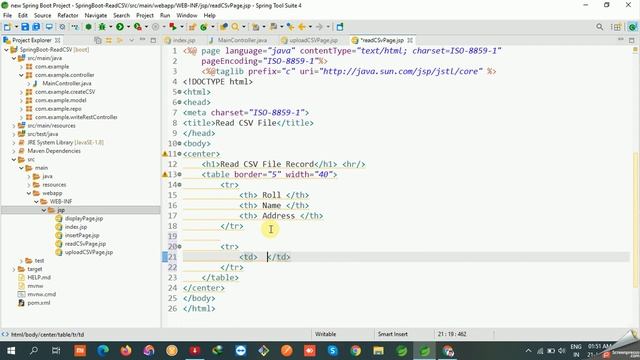
Task: Fold the body tag at line 10
Action: pyautogui.click(x=180, y=144)
